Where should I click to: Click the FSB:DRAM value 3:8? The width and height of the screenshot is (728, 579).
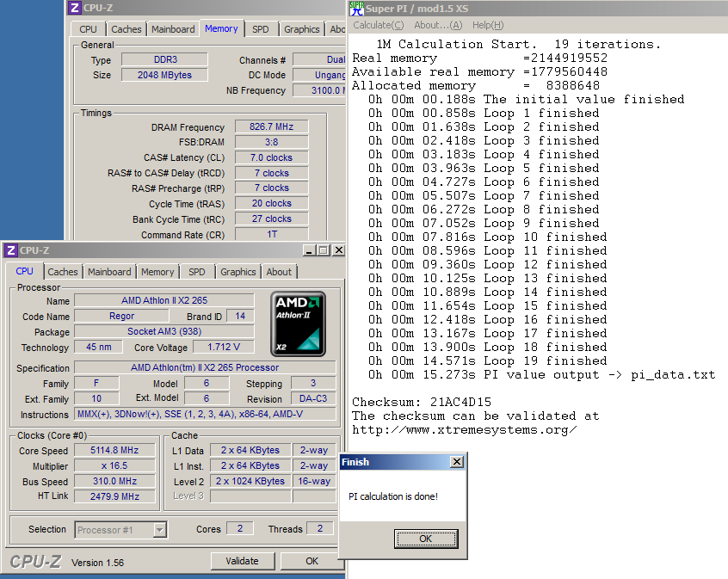click(272, 142)
